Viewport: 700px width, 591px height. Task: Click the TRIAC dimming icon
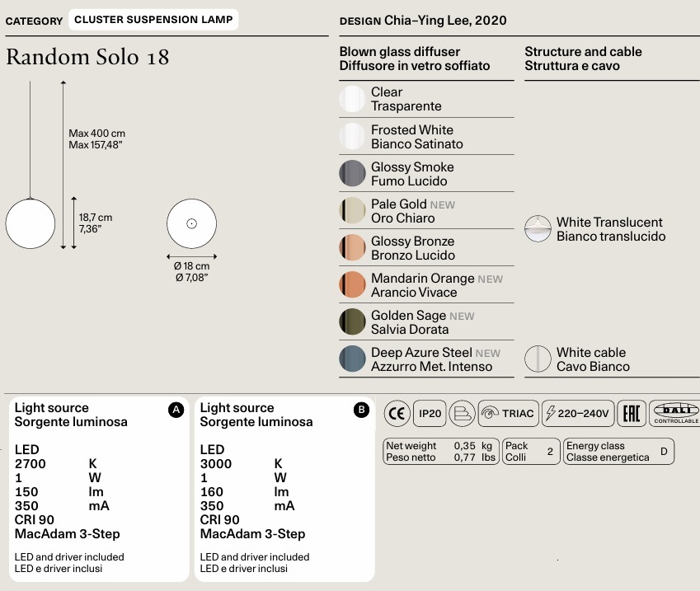pyautogui.click(x=509, y=413)
